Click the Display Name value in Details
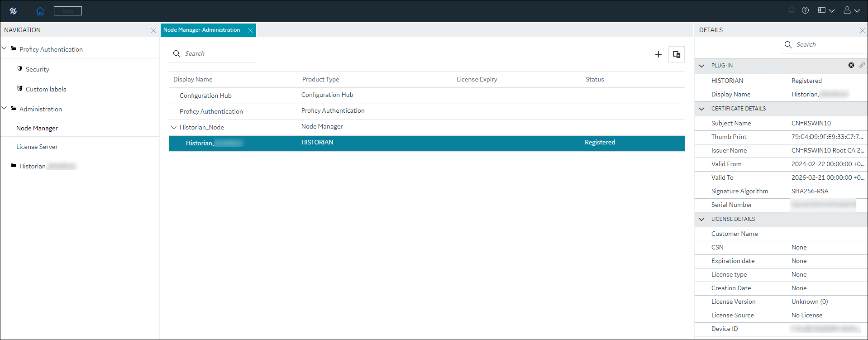868x340 pixels. coord(820,94)
